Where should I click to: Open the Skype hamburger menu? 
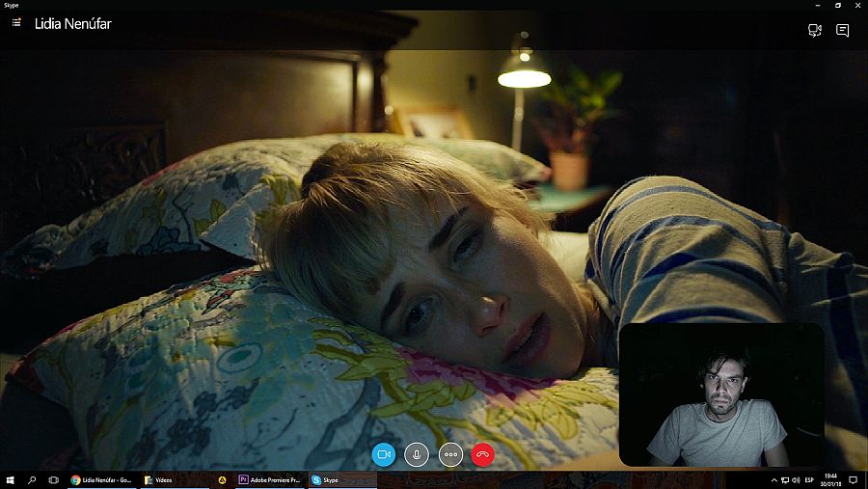pyautogui.click(x=16, y=23)
